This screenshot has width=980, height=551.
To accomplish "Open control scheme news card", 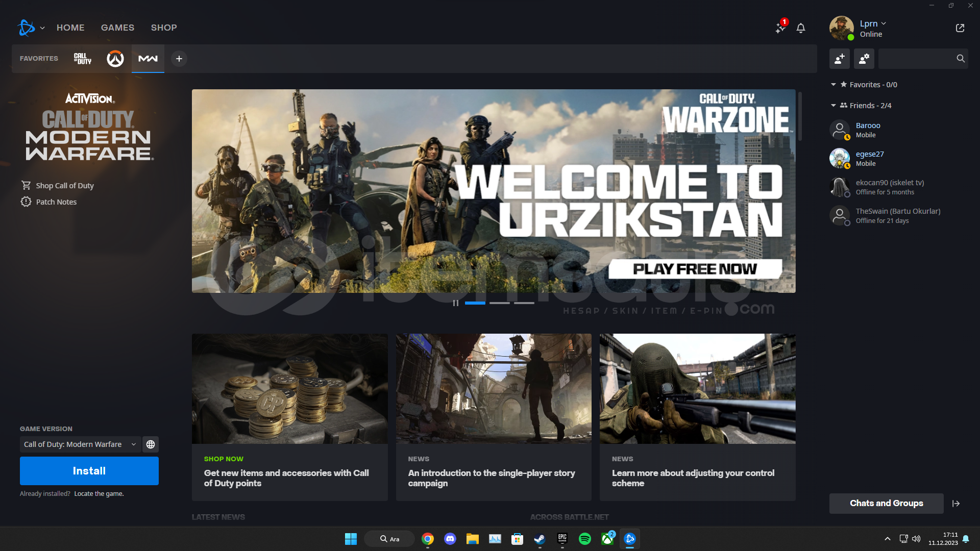I will click(x=698, y=417).
